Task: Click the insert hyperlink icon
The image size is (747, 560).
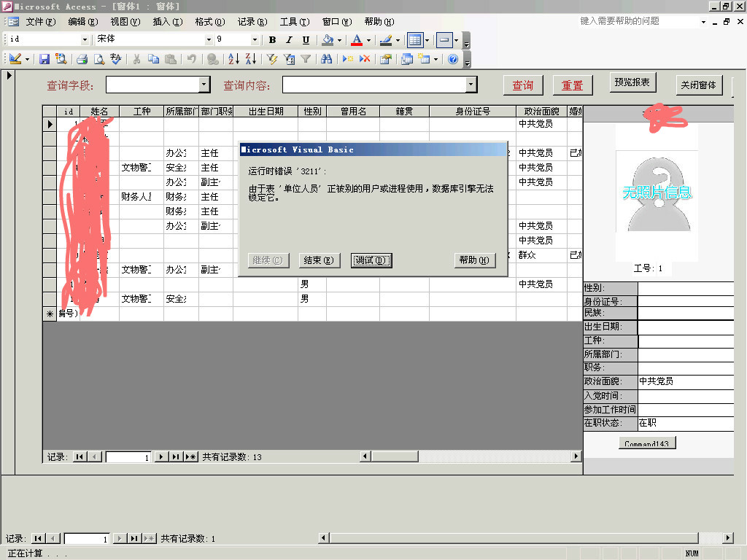Action: pos(213,58)
